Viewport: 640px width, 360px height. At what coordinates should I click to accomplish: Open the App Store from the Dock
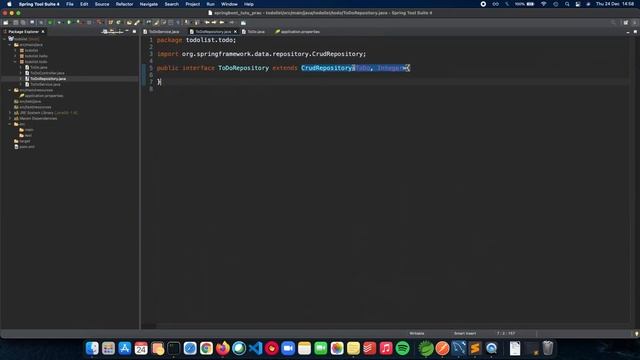pos(125,348)
